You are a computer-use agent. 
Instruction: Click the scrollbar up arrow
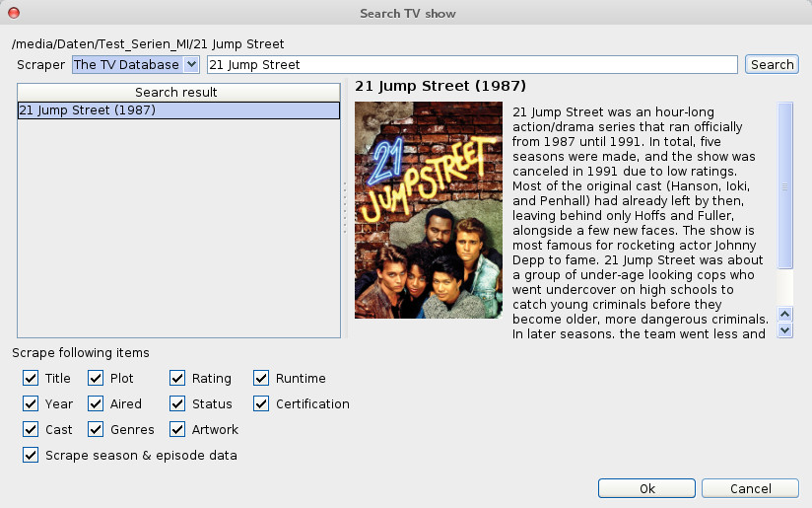785,314
